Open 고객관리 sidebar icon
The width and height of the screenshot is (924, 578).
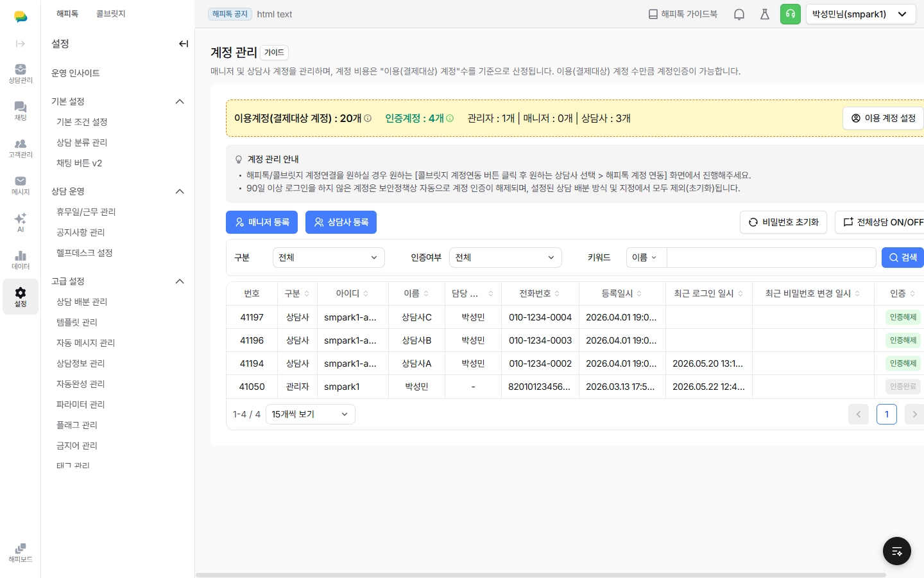[x=21, y=148]
